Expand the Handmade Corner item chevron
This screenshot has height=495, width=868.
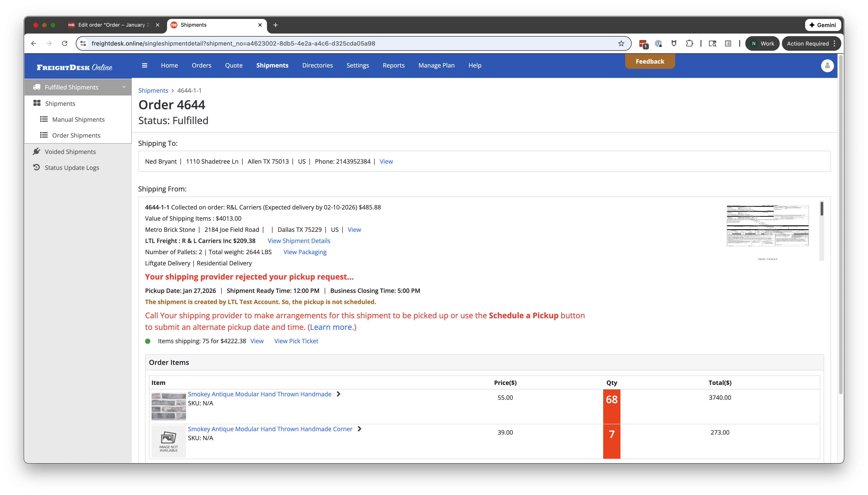coord(359,429)
